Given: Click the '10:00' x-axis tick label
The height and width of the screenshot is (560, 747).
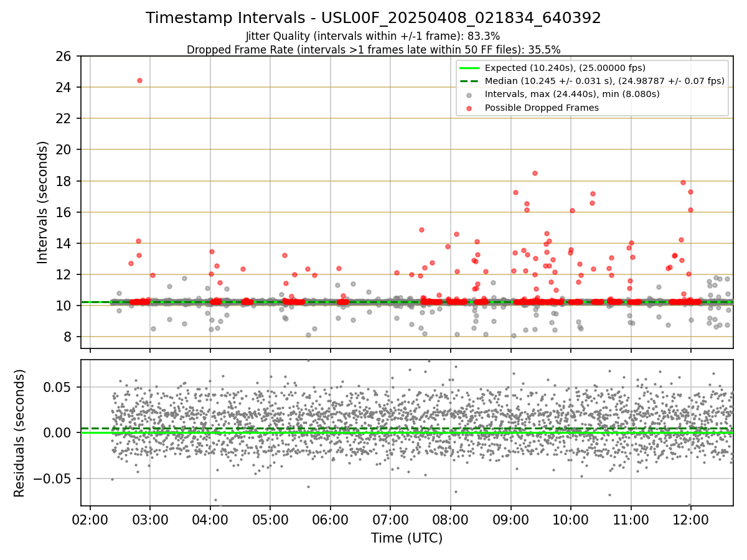Looking at the screenshot, I should tap(571, 520).
